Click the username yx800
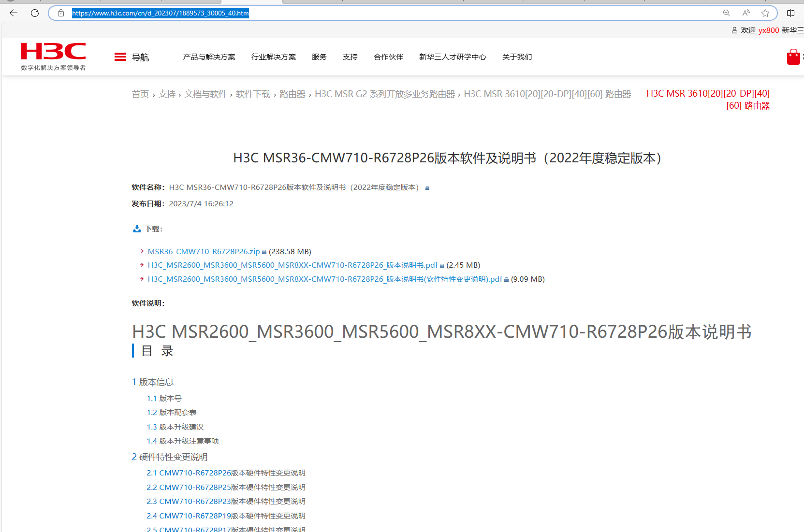 tap(769, 30)
